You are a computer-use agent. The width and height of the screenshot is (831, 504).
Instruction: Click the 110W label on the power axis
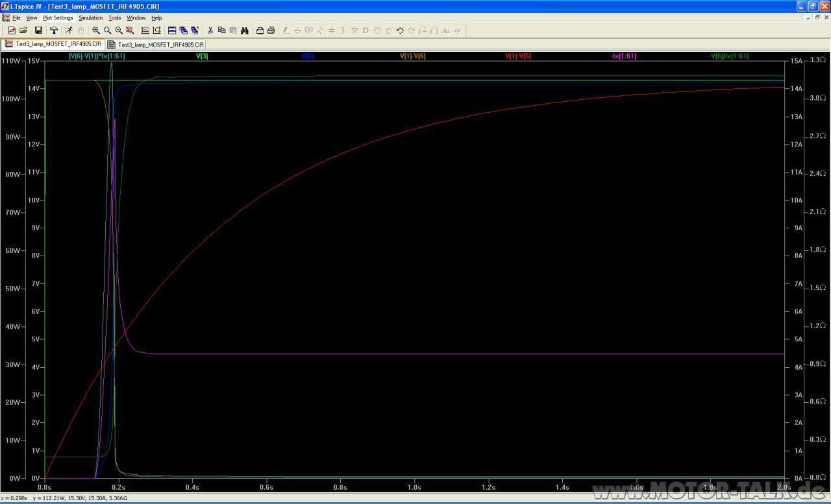pos(11,61)
